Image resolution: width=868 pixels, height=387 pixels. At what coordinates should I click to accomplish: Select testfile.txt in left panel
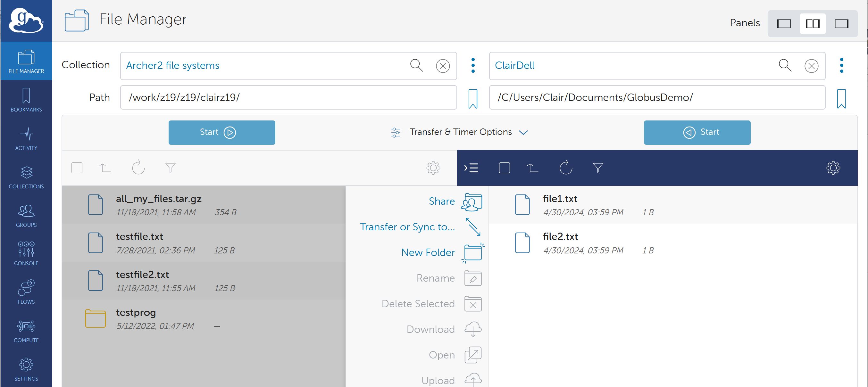[x=204, y=243]
